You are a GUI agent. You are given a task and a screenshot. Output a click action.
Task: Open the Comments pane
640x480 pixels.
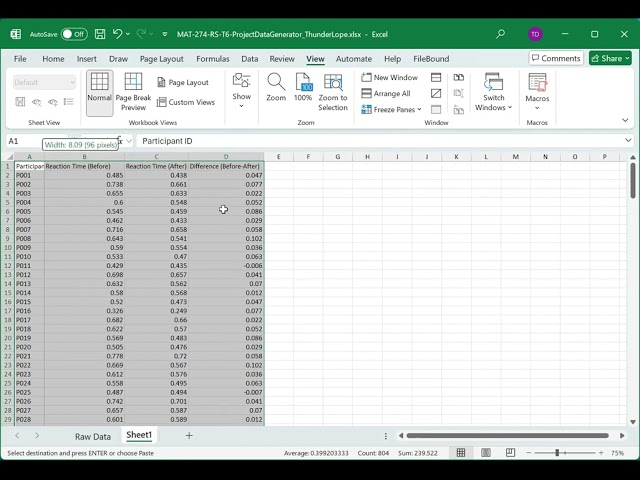click(x=556, y=58)
